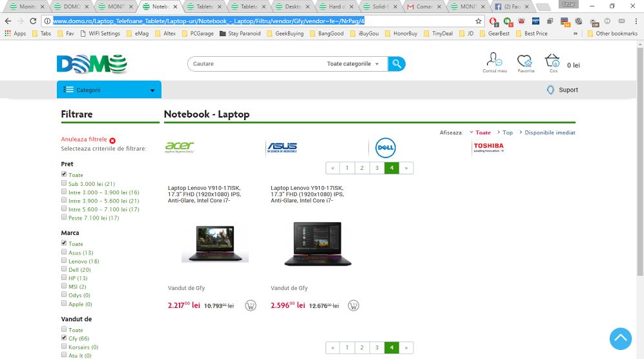Viewport: 644px width, 359px height.
Task: Open the Apps bookmarks shortcut
Action: click(16, 34)
